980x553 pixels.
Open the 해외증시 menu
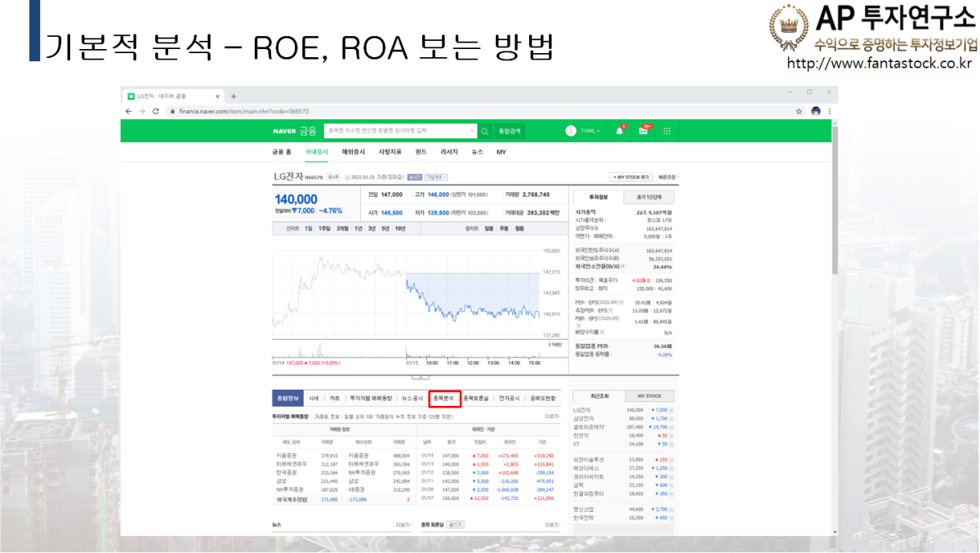pyautogui.click(x=354, y=152)
